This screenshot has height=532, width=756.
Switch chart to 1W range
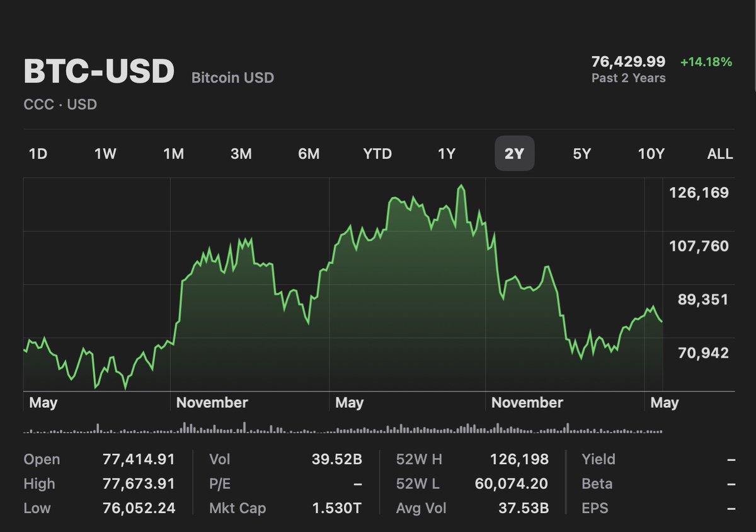(105, 154)
